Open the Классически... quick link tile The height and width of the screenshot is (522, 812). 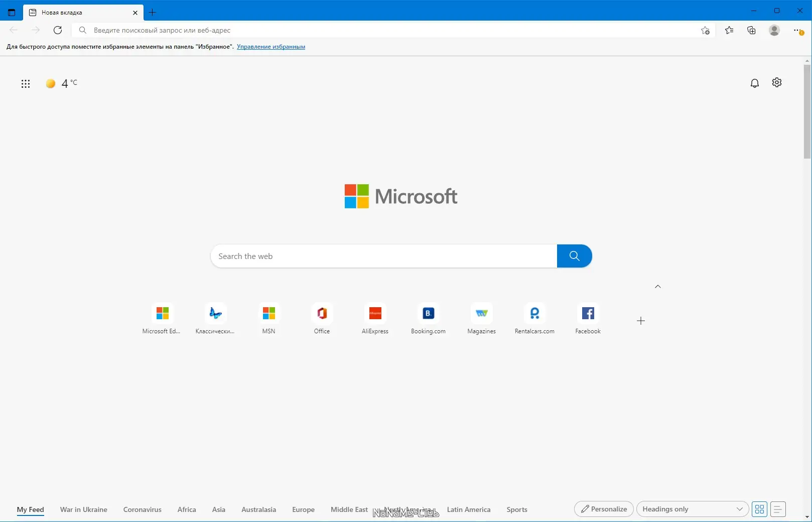[x=215, y=319]
